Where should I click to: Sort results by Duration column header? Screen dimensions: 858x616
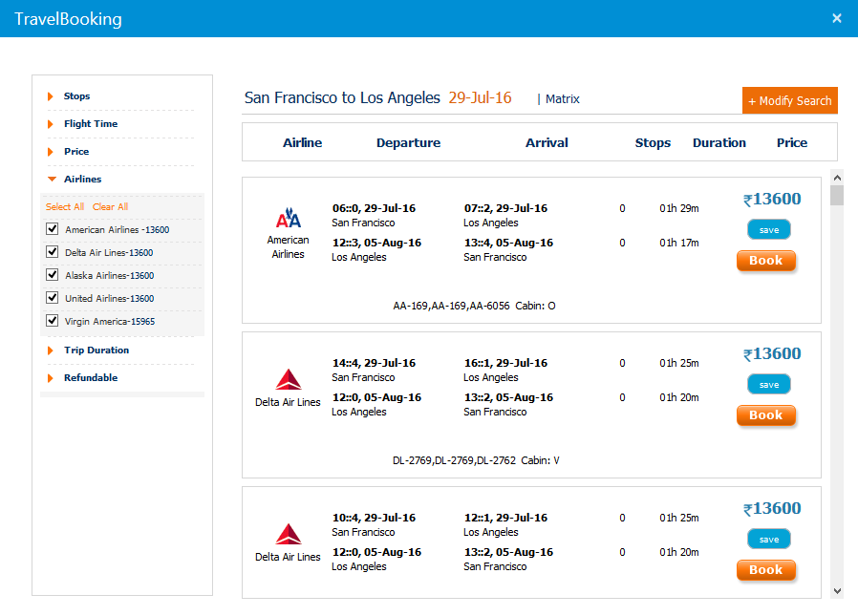pos(719,143)
